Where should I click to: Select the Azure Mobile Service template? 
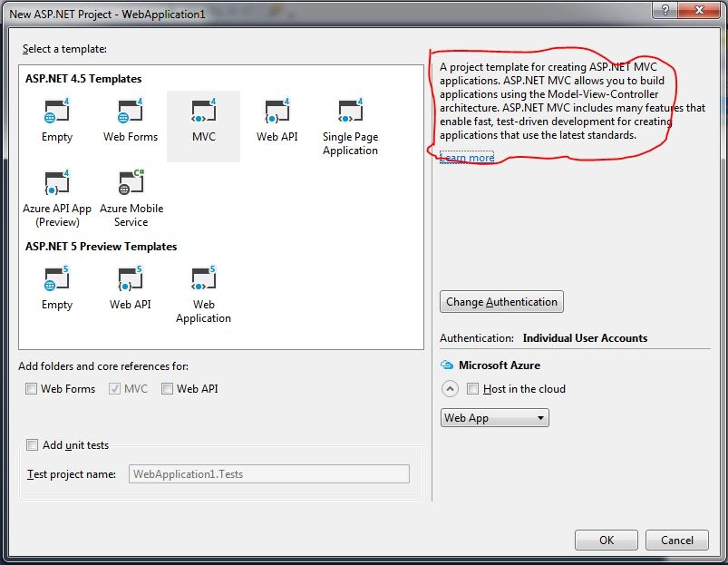(x=131, y=182)
